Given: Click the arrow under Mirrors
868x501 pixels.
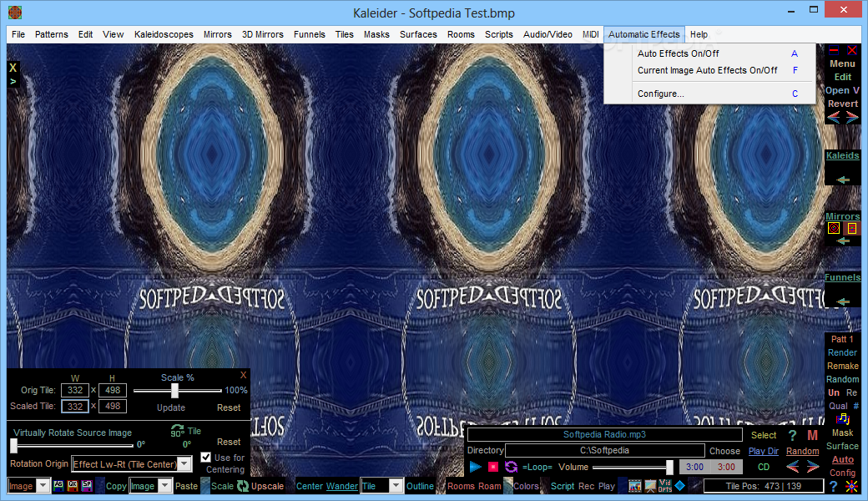Looking at the screenshot, I should tap(842, 240).
